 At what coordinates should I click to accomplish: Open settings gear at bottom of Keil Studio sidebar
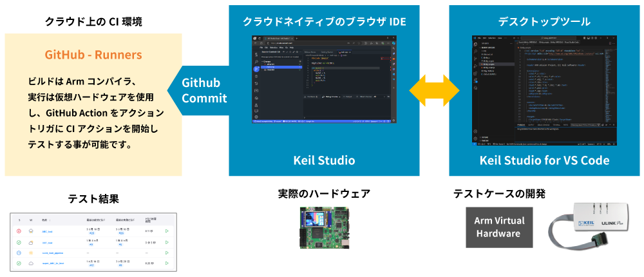tap(256, 117)
